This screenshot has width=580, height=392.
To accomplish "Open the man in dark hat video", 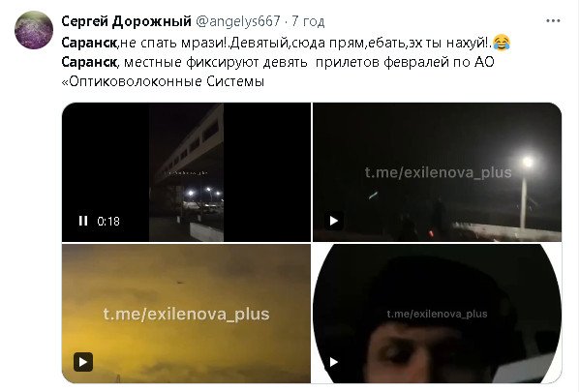I will [x=438, y=314].
